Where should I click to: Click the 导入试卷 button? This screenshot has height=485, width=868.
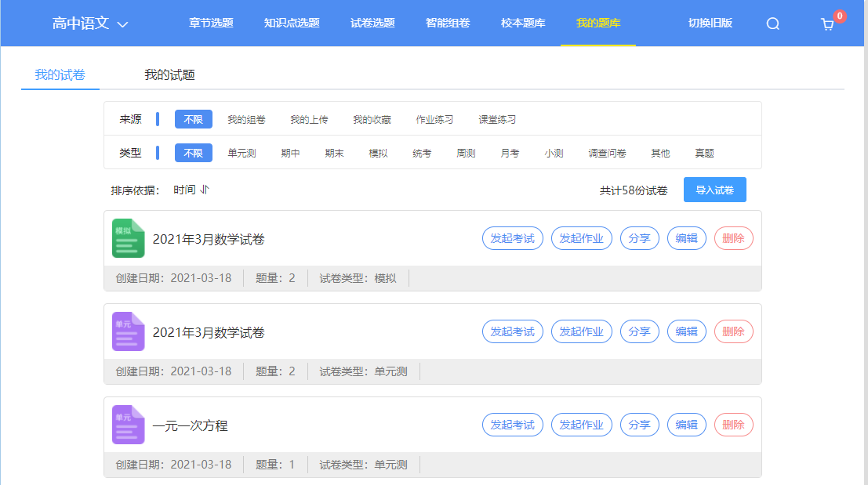(x=714, y=190)
